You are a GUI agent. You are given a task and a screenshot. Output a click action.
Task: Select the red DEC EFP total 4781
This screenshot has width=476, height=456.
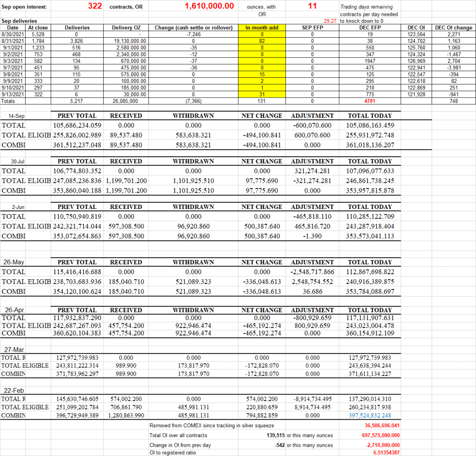pyautogui.click(x=370, y=101)
